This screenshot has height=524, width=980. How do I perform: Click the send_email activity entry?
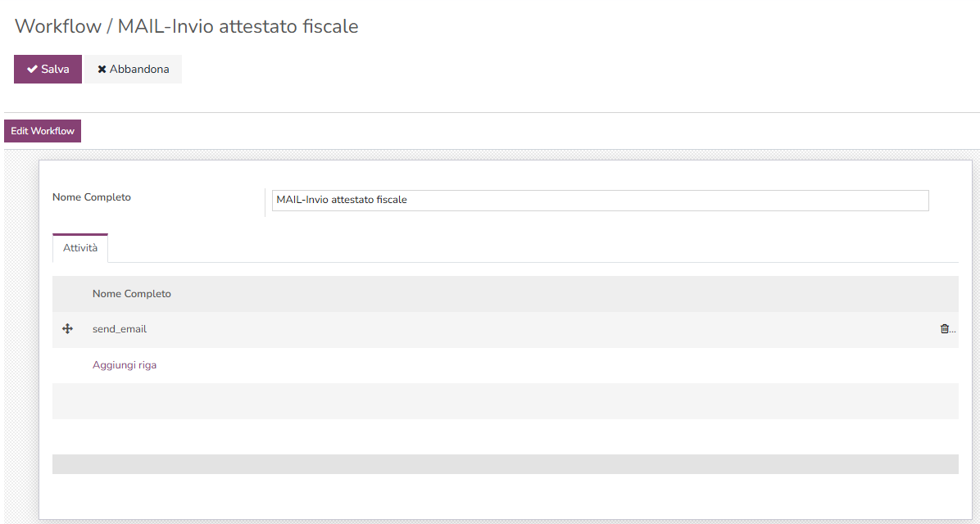119,328
